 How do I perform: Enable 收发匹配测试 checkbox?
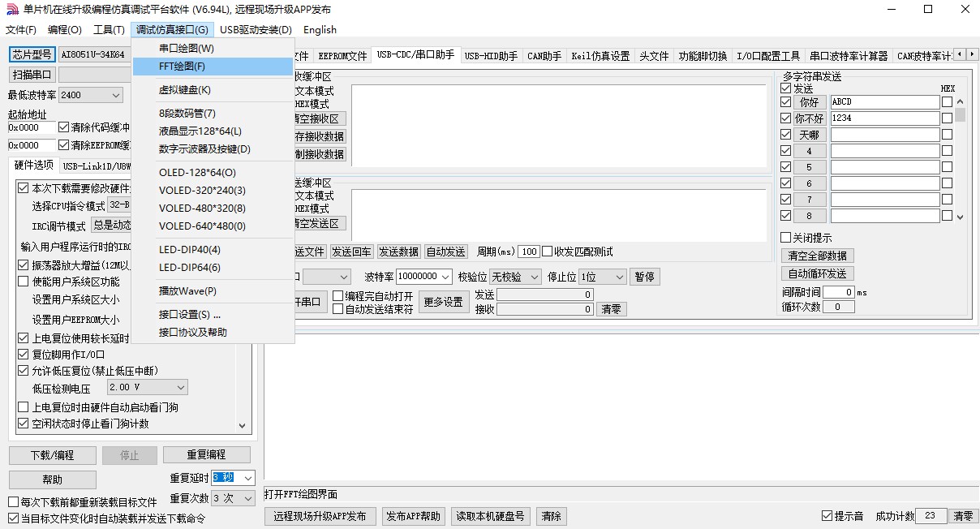(x=547, y=252)
